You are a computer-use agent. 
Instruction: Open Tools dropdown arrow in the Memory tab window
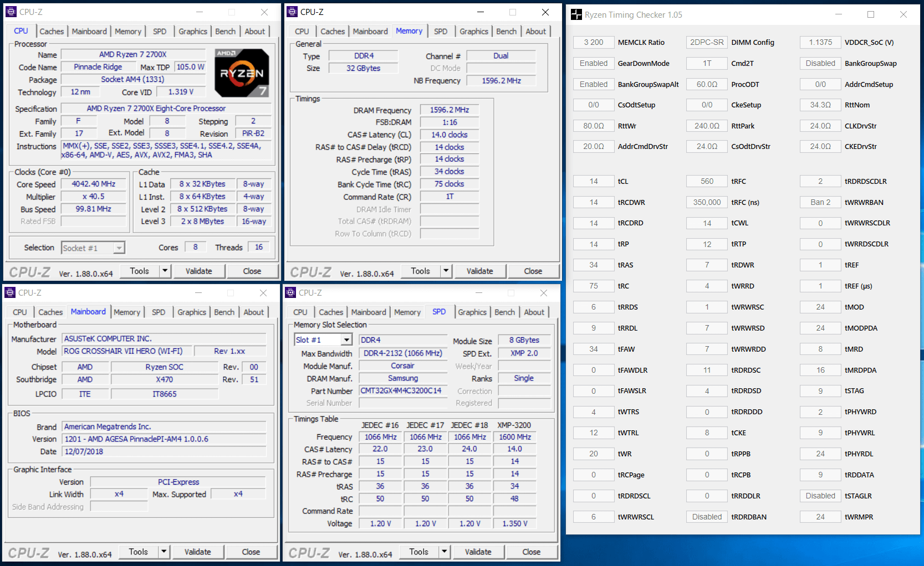(446, 271)
